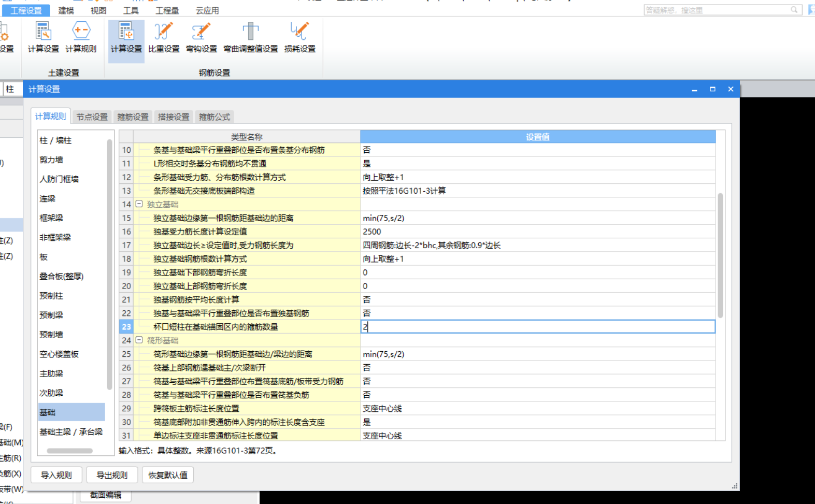Click the 导出规则 button

pyautogui.click(x=112, y=475)
